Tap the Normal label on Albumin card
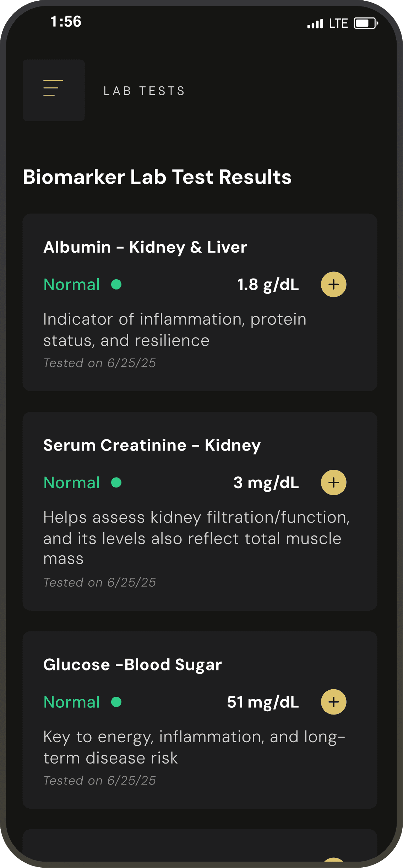 click(x=71, y=285)
